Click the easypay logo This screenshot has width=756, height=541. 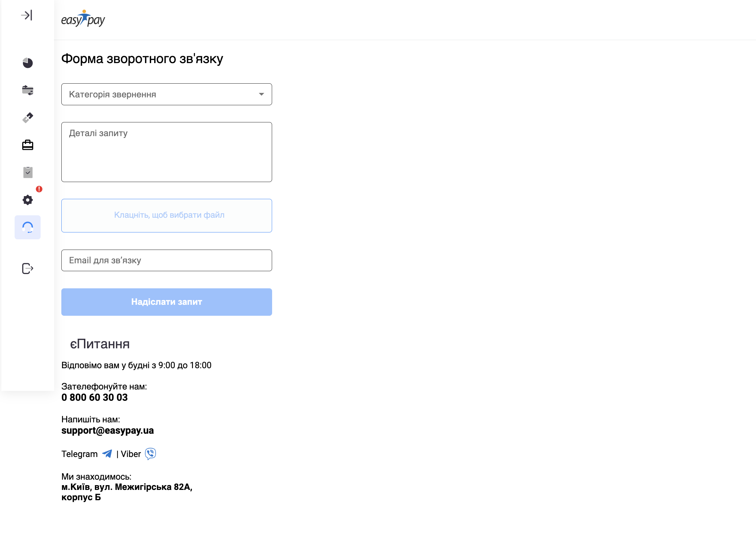83,19
